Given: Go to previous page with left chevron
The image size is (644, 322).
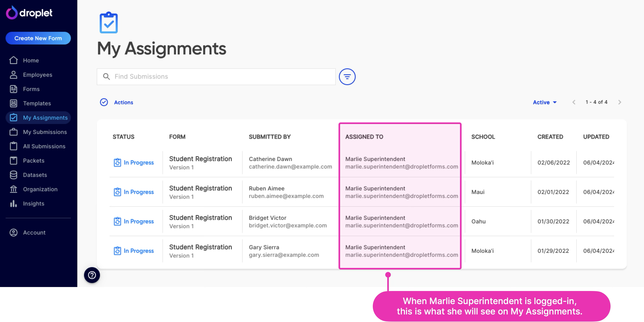Looking at the screenshot, I should tap(574, 102).
